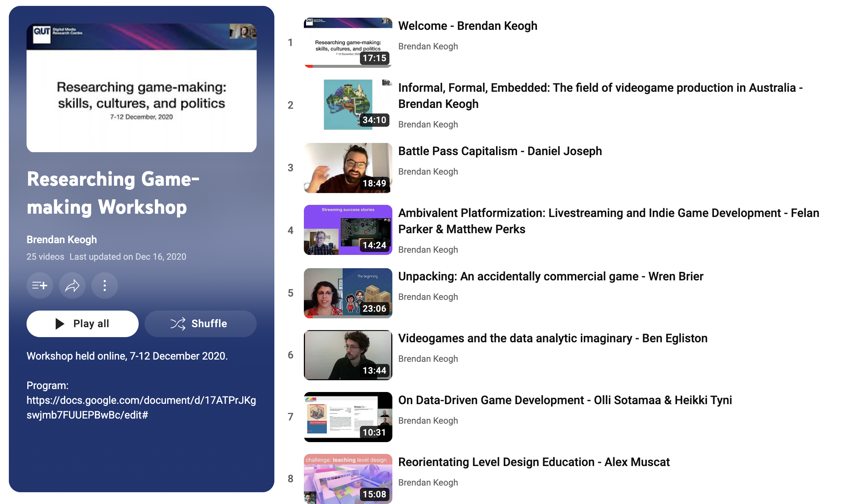
Task: Click the share arrow icon
Action: pyautogui.click(x=72, y=286)
